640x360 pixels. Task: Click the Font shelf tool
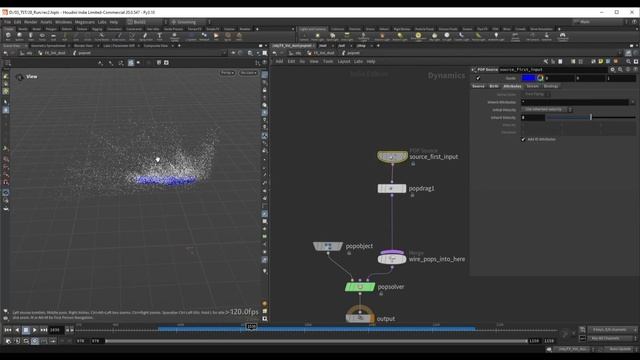point(160,36)
